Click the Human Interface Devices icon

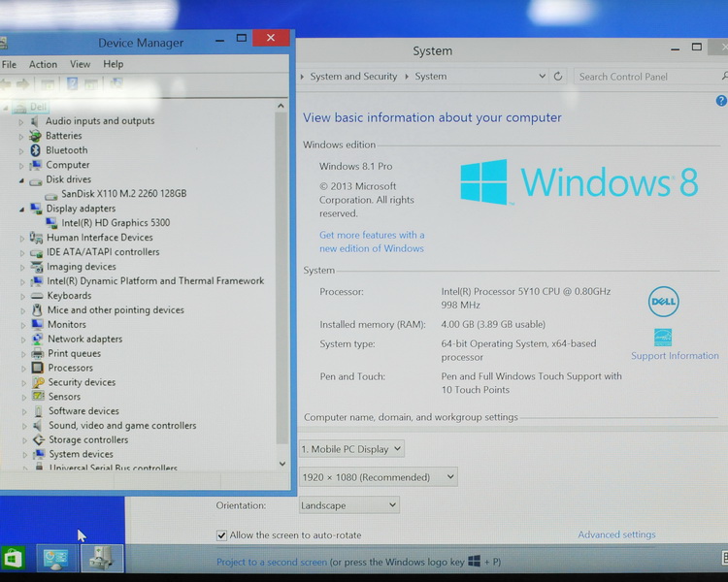point(36,238)
